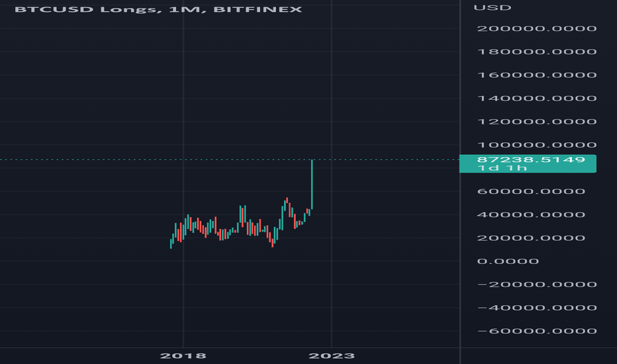
Task: Click the 160000.0000 price level
Action: point(537,75)
